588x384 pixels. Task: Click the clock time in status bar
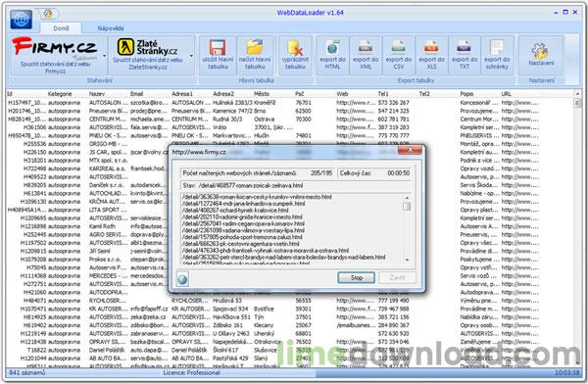click(x=567, y=373)
